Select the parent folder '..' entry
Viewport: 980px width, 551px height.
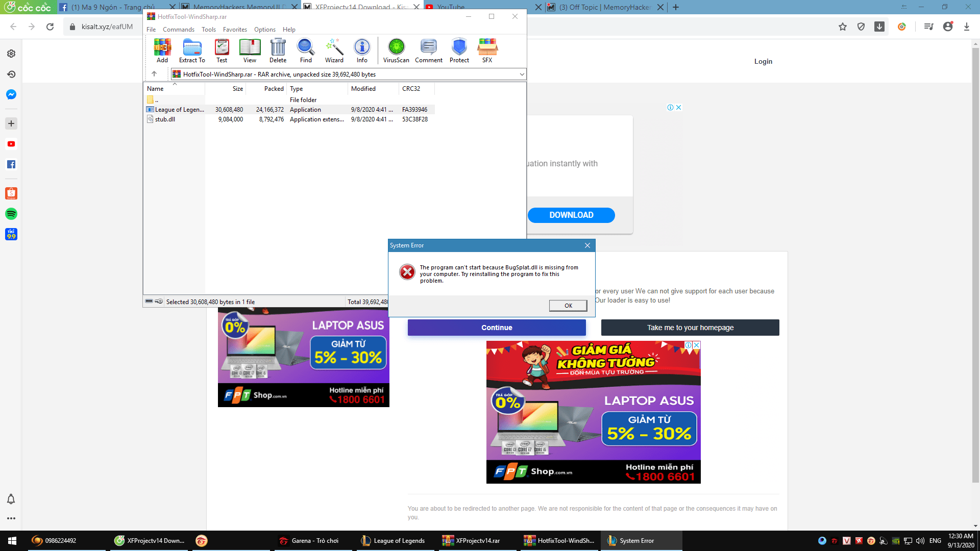point(289,100)
